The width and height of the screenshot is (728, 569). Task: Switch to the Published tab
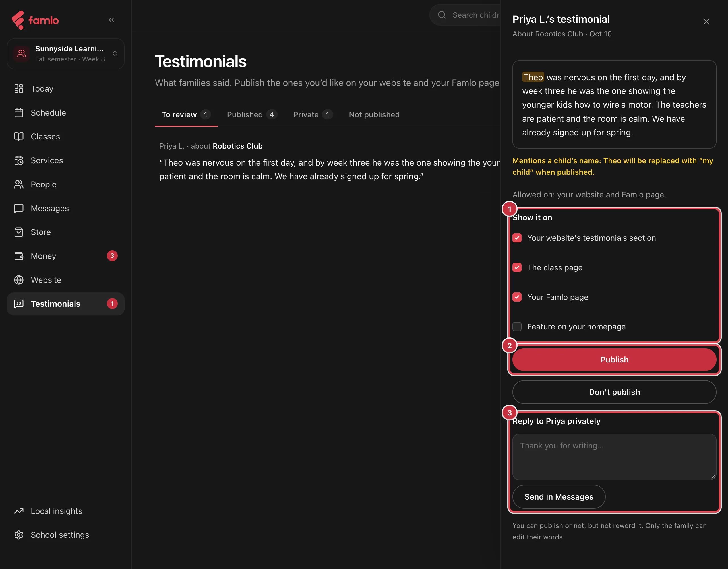[x=252, y=114]
